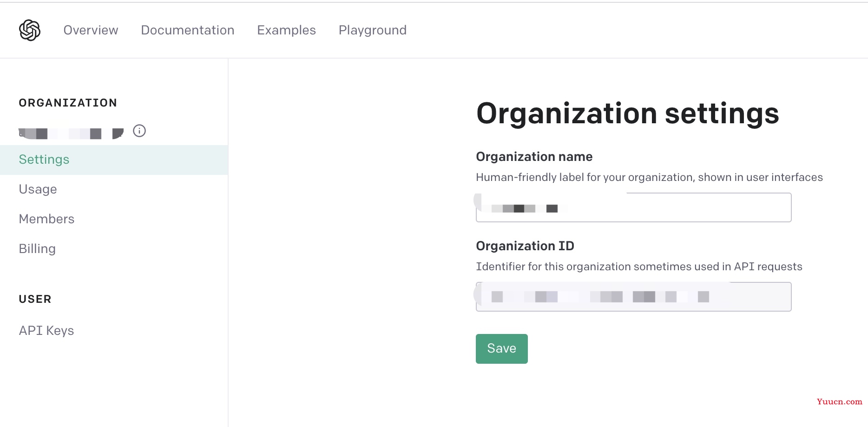
Task: Click the organization info circle icon
Action: pos(139,131)
